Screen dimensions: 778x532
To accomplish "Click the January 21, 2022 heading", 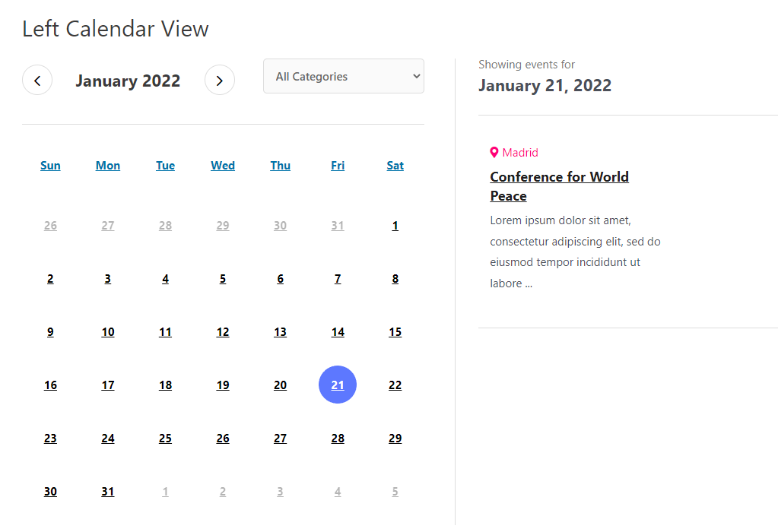I will [545, 85].
